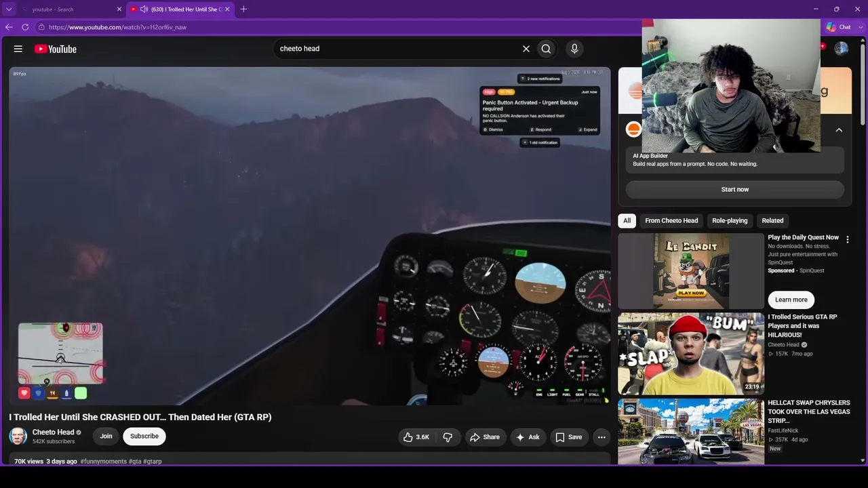Go back with the browser back arrow
Screen dimensions: 868x488
pyautogui.click(x=9, y=27)
